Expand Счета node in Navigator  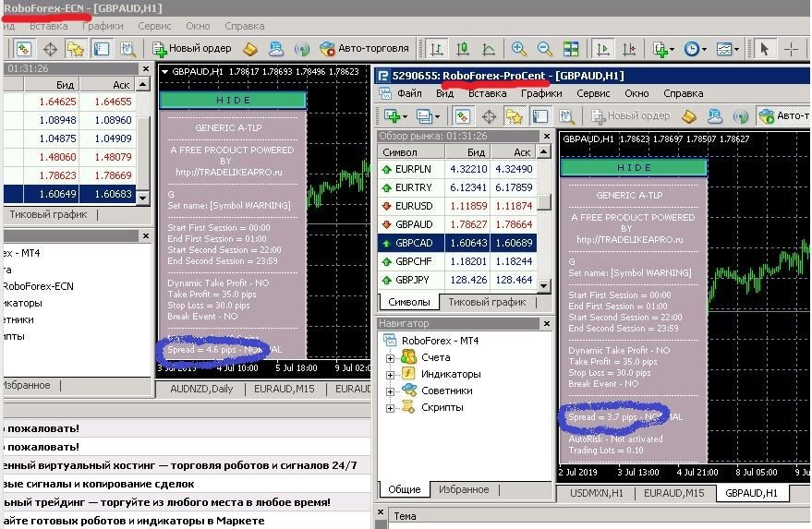pyautogui.click(x=390, y=357)
